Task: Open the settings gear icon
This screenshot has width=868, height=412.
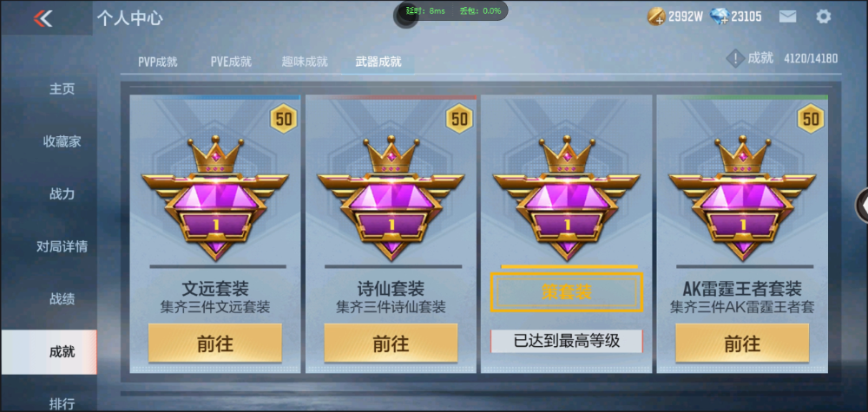Action: [x=823, y=16]
